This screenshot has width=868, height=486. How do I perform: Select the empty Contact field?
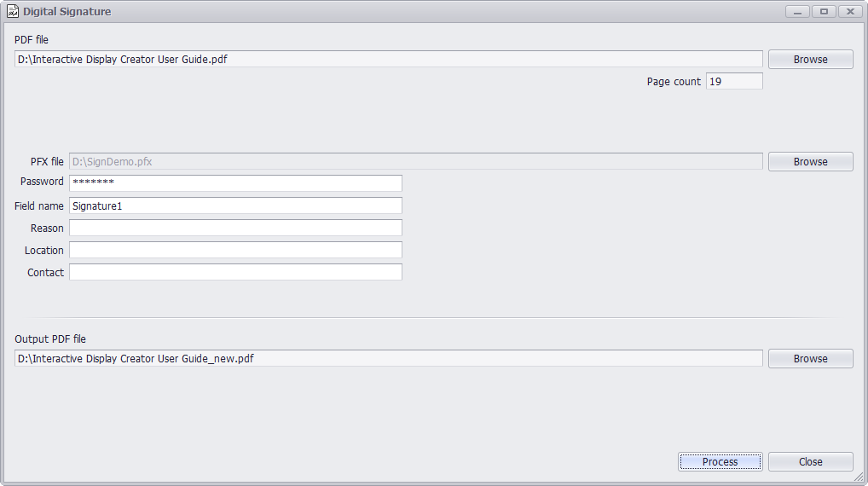[x=235, y=272]
